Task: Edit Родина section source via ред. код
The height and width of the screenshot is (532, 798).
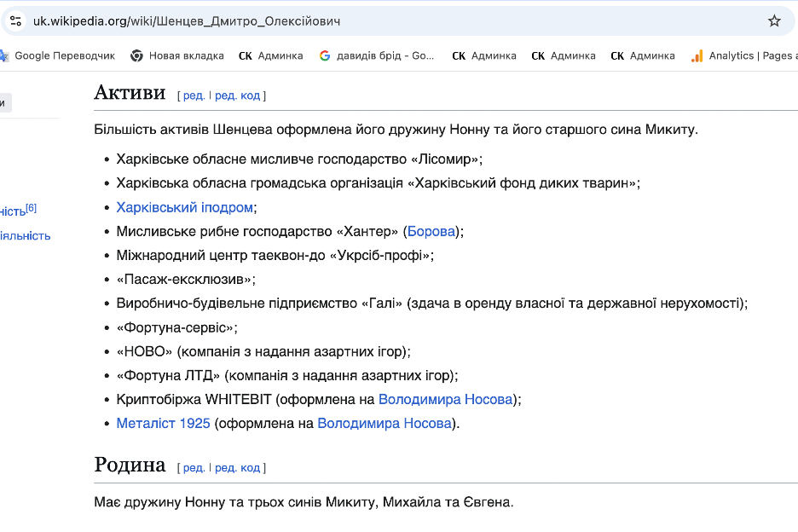Action: click(237, 468)
